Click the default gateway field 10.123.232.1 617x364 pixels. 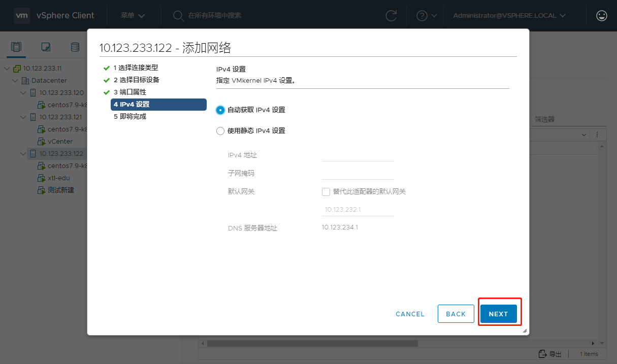(358, 209)
